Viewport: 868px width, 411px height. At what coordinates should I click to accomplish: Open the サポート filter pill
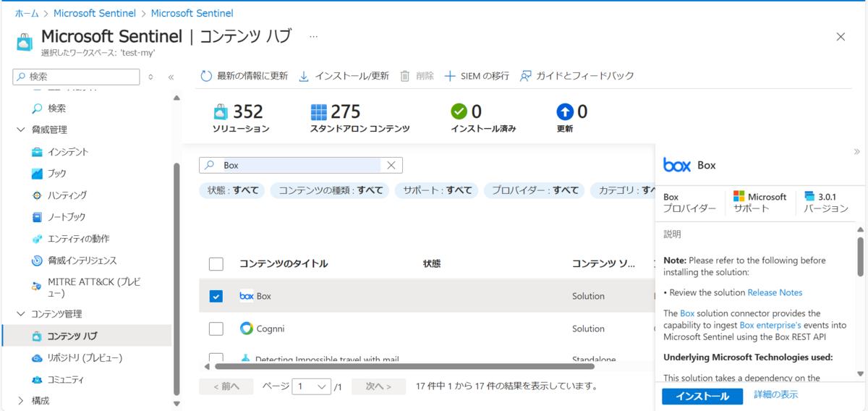(x=437, y=190)
